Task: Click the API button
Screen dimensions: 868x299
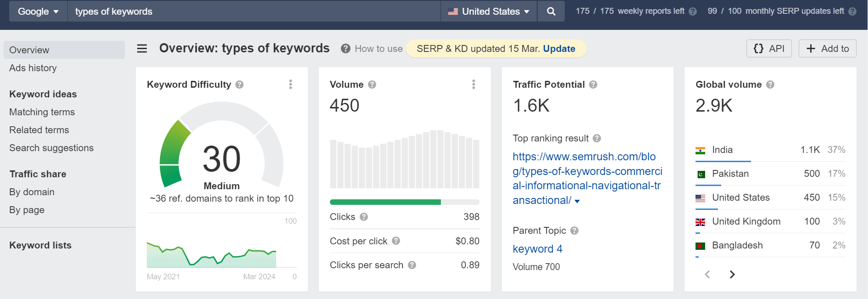Action: tap(769, 49)
